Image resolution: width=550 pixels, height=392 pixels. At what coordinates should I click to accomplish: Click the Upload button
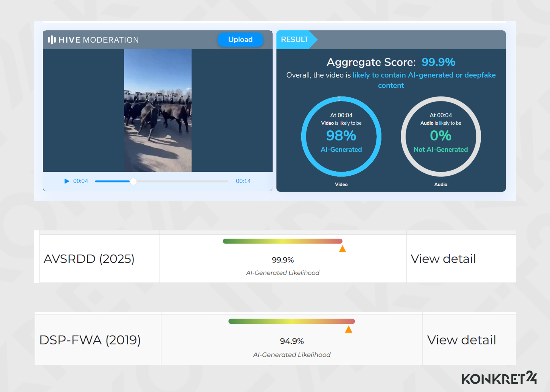pos(240,40)
